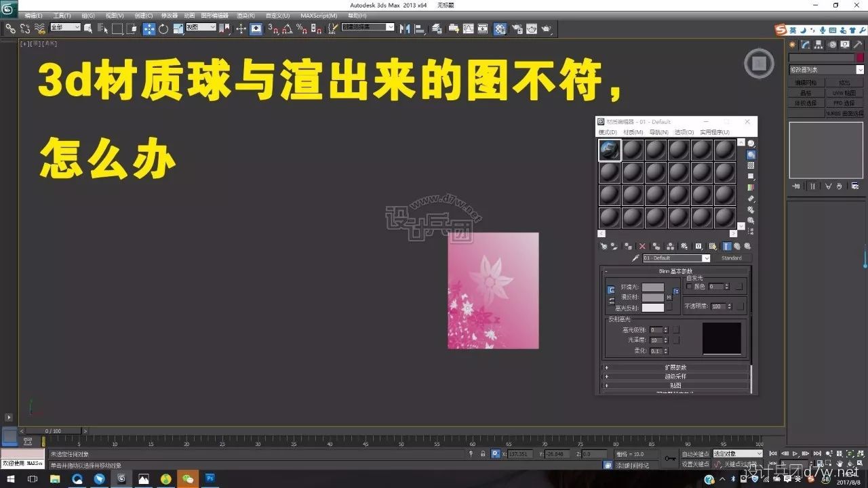Toggle Backlight icon in Material Editor

coord(751,155)
